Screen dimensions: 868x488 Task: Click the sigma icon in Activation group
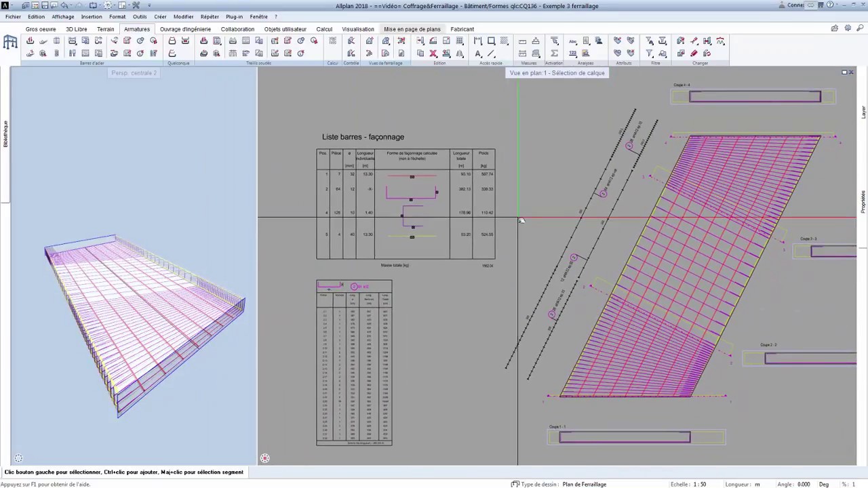[x=554, y=54]
